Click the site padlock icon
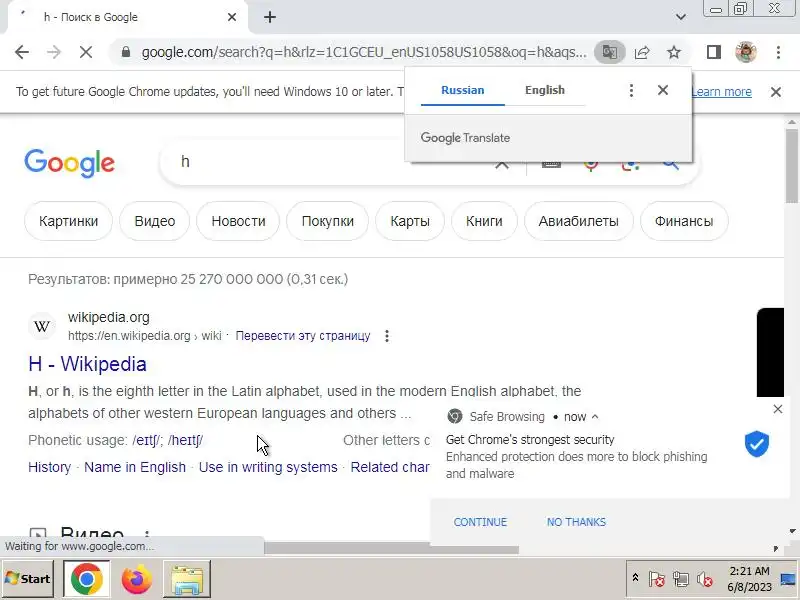800x600 pixels. (x=126, y=52)
